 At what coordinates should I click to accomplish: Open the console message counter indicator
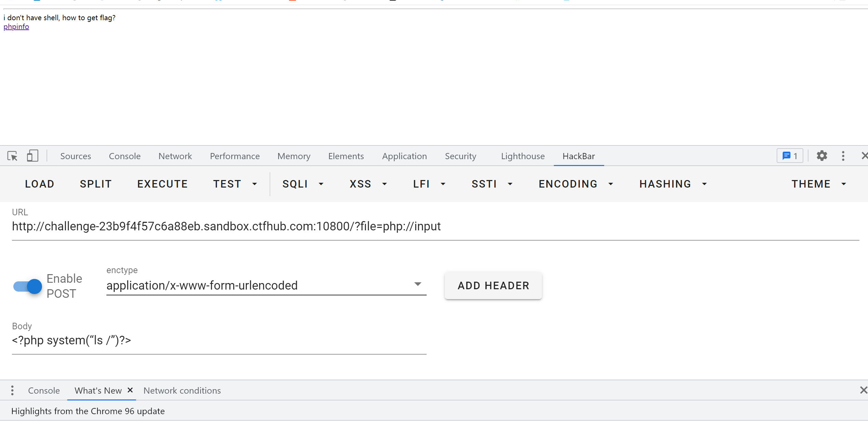789,156
